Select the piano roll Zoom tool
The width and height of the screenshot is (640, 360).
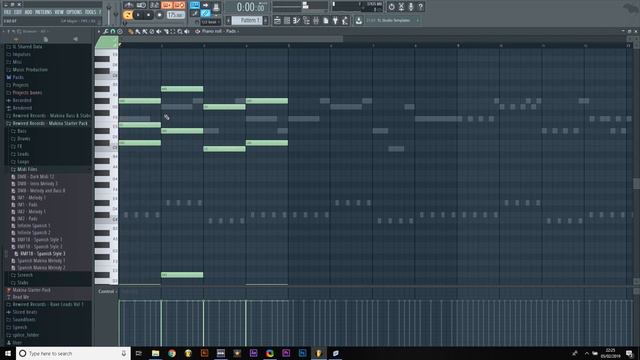tap(180, 31)
